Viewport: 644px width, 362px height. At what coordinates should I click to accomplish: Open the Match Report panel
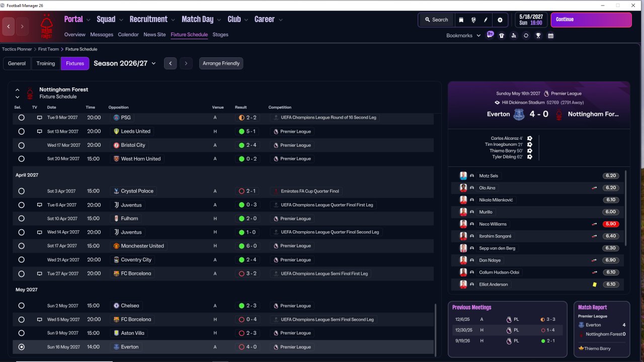[602, 330]
